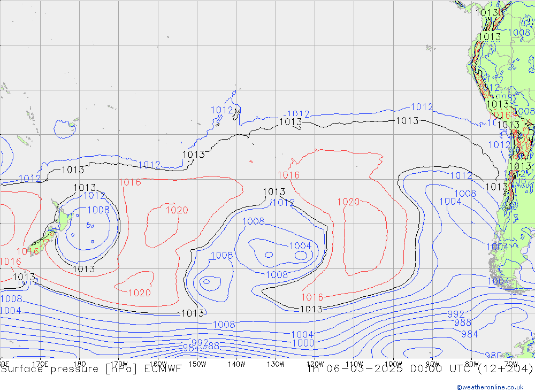This screenshot has width=535, height=392.
Task: Click the red 1020 label east of New Zealand
Action: coord(177,210)
